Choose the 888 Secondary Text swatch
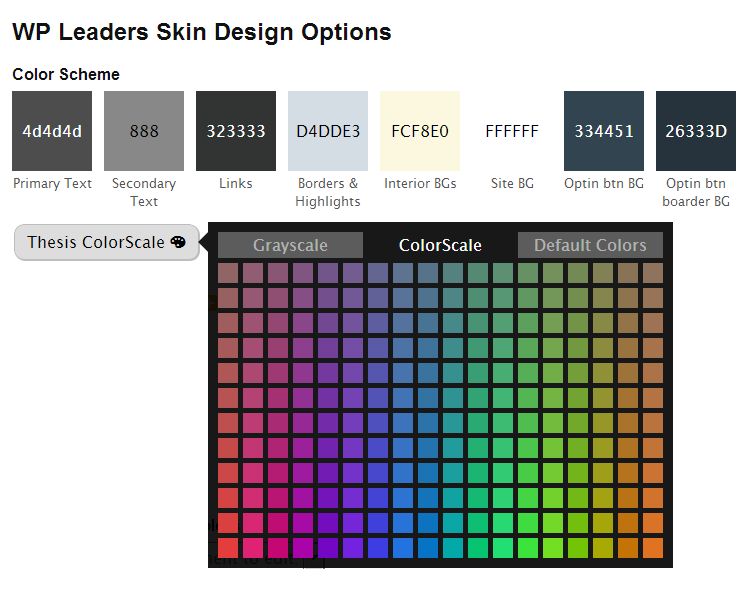The height and width of the screenshot is (597, 750). [x=144, y=131]
